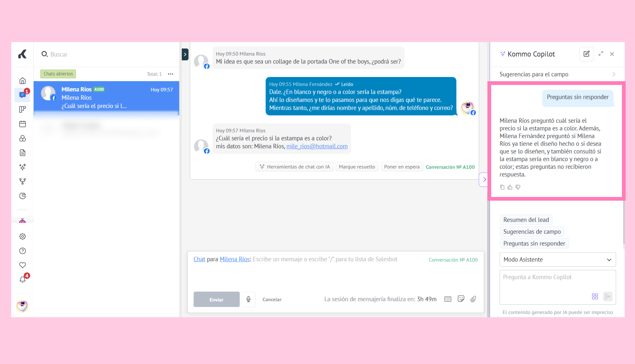Open the help question mark icon

coord(22,251)
